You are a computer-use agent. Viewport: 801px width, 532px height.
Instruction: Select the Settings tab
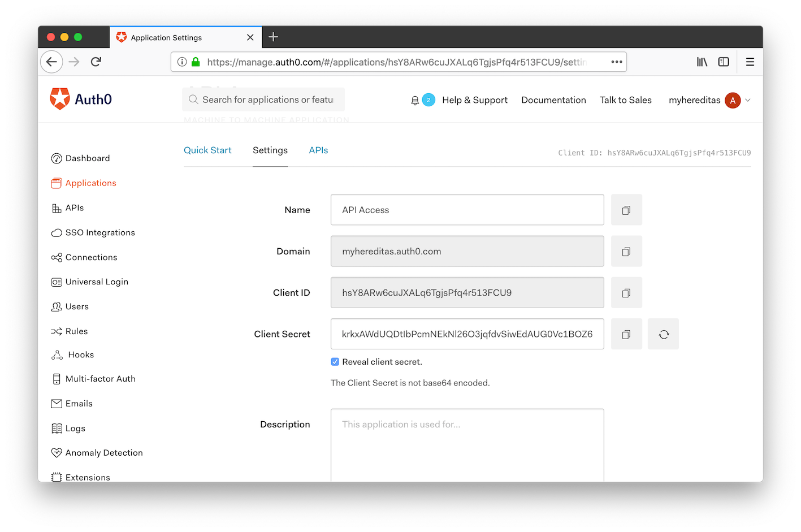point(270,150)
